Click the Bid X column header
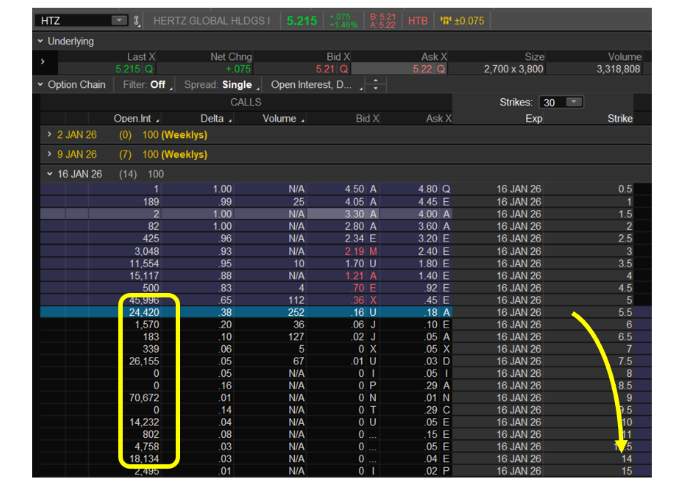Viewport: 679px width, 495px height. pyautogui.click(x=367, y=118)
